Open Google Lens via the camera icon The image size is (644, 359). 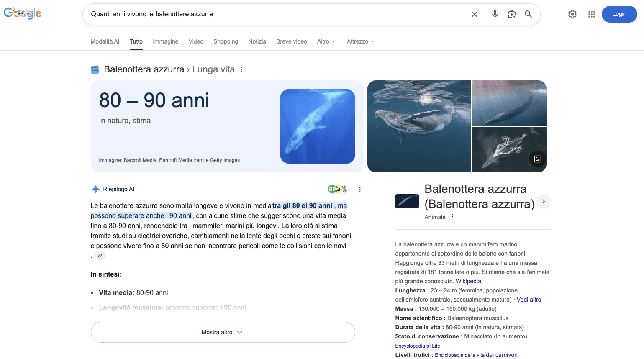pos(511,14)
